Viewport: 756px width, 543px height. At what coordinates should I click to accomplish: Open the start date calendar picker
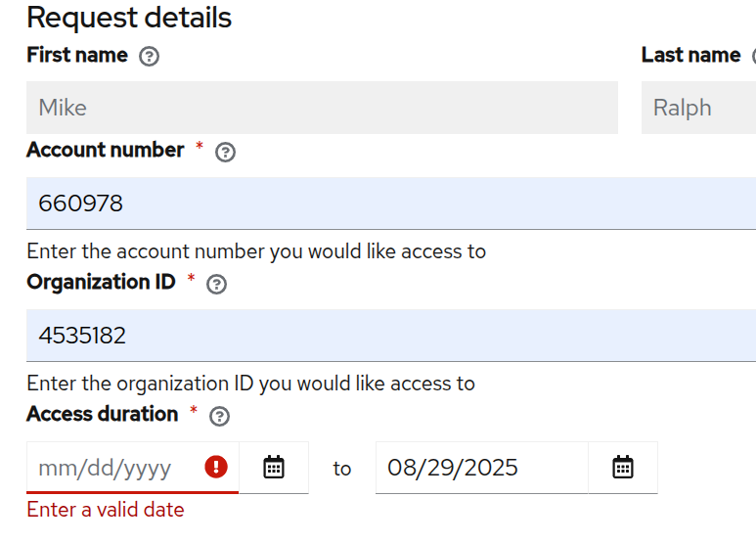(x=274, y=468)
